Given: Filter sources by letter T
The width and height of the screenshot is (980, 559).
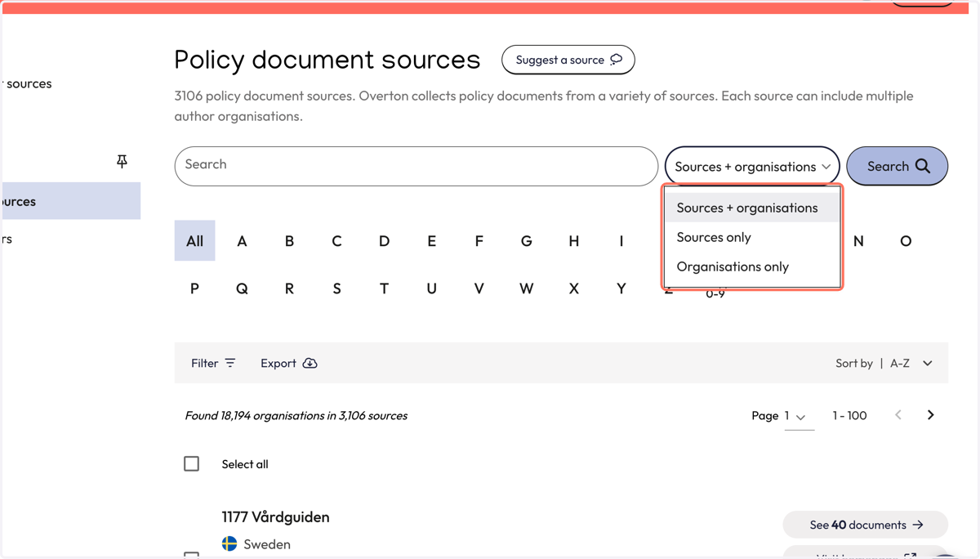Looking at the screenshot, I should [x=384, y=288].
